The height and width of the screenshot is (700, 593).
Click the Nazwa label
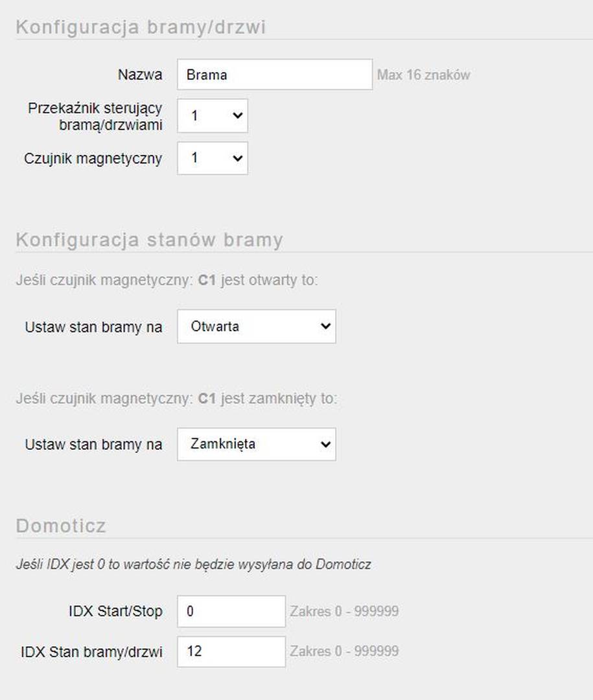[140, 75]
